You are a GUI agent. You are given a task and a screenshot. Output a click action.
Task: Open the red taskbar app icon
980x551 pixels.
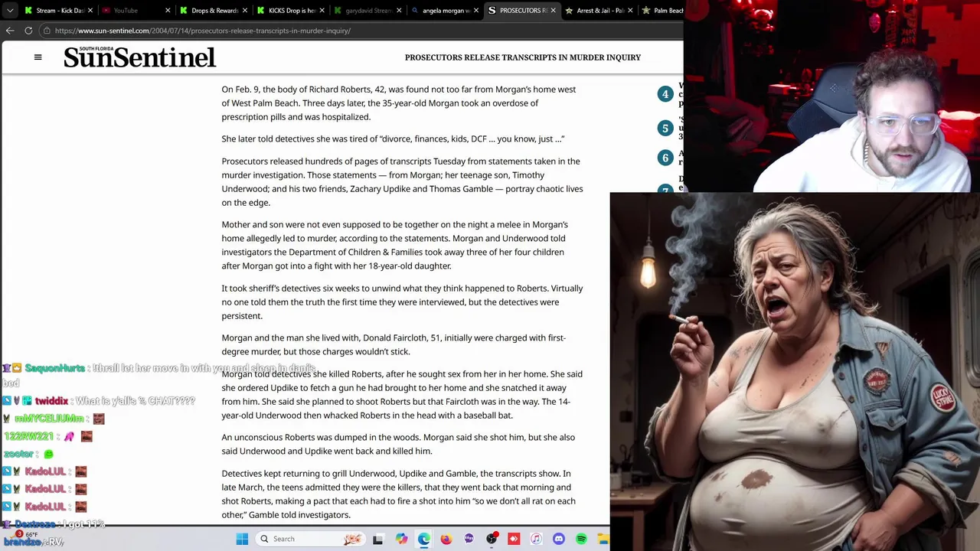coord(514,539)
